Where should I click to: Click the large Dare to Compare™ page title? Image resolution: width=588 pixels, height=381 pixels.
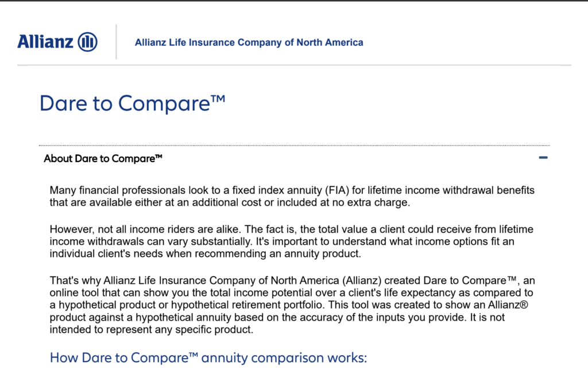click(133, 103)
